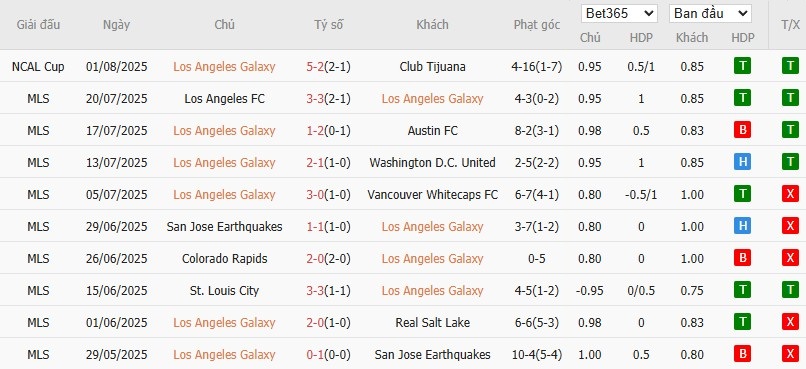806x369 pixels.
Task: Click green T over/under badge in Los Angeles FC row
Action: pos(790,98)
